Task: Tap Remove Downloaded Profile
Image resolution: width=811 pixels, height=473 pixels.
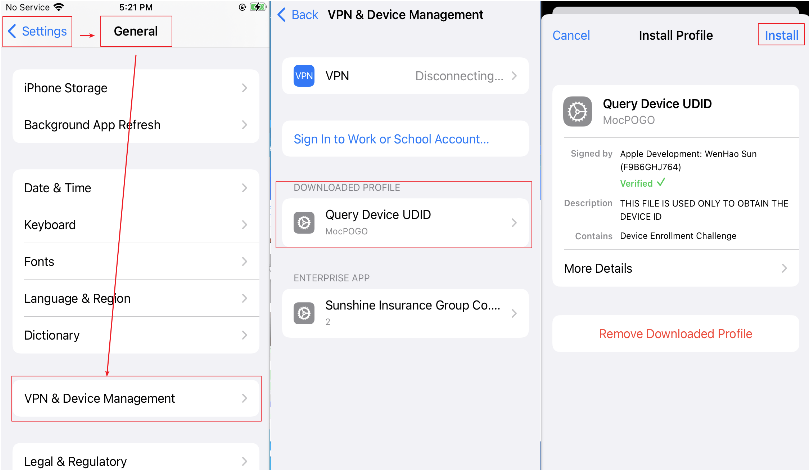Action: point(675,334)
